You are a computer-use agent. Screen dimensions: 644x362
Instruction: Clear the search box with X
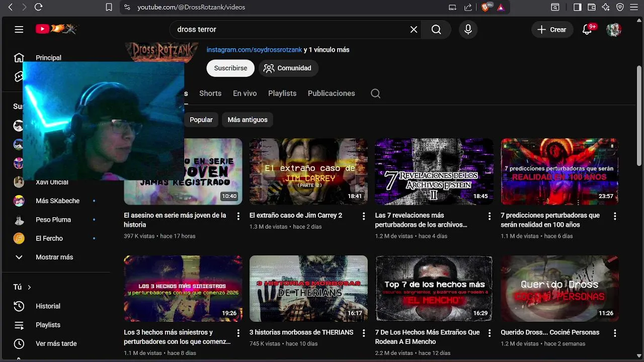[x=414, y=30]
